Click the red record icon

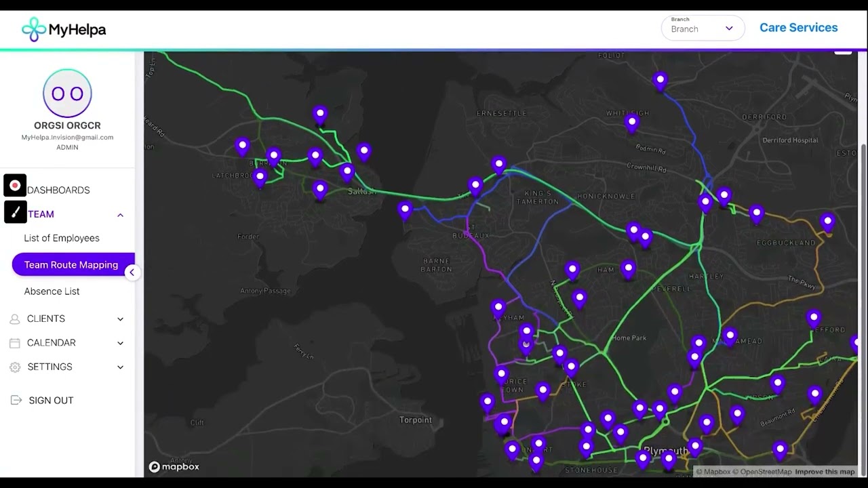[x=15, y=186]
